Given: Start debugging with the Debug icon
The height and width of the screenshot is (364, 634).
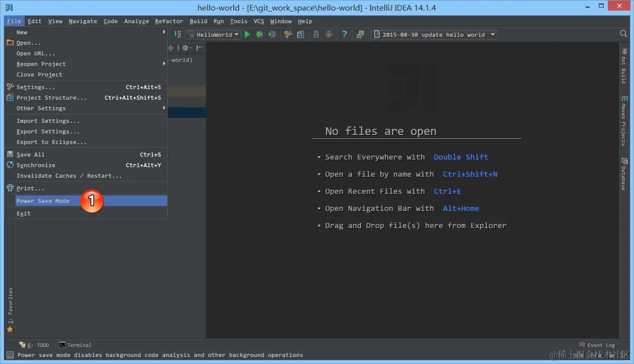Looking at the screenshot, I should pyautogui.click(x=259, y=34).
